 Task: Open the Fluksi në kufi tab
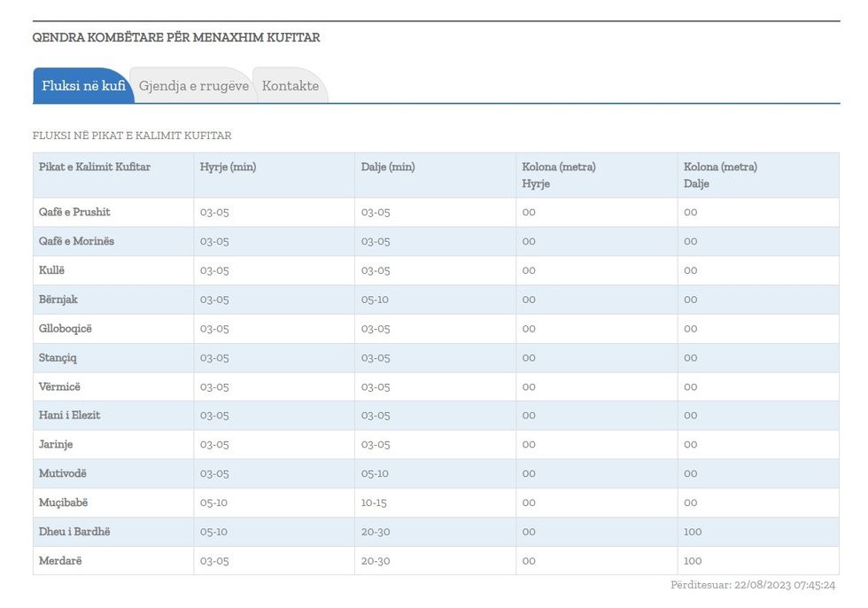tap(83, 86)
